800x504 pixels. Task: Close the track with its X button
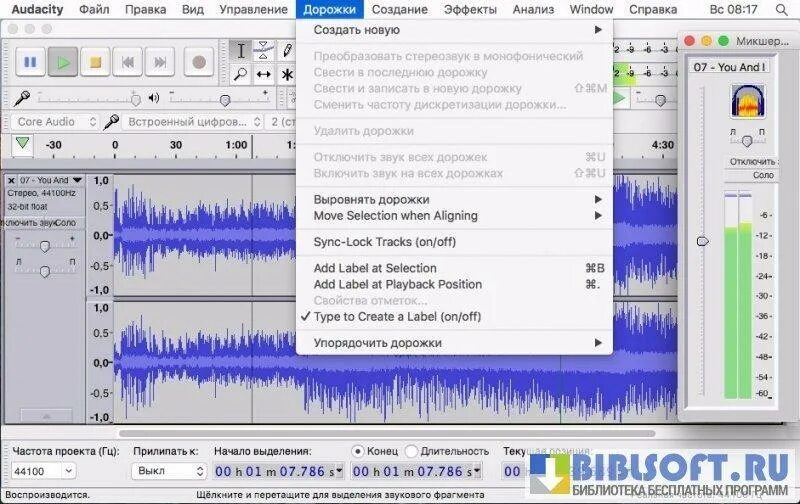pos(11,181)
